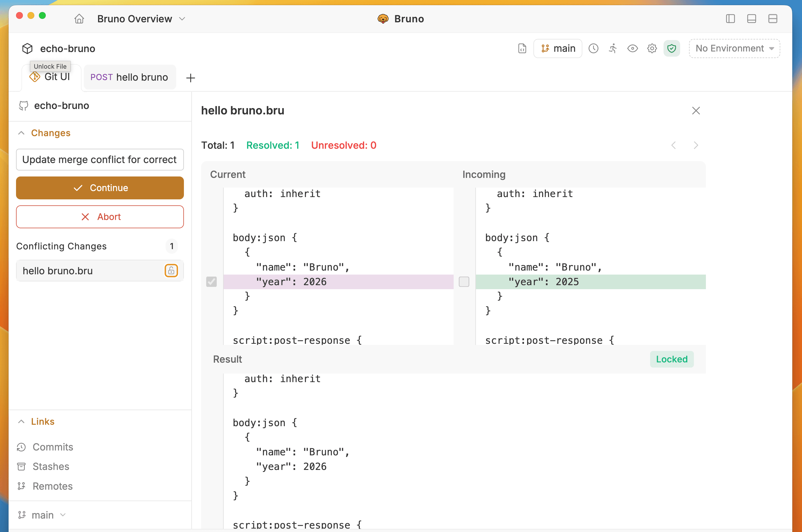Image resolution: width=802 pixels, height=532 pixels.
Task: Open collection settings gear icon
Action: coord(652,49)
